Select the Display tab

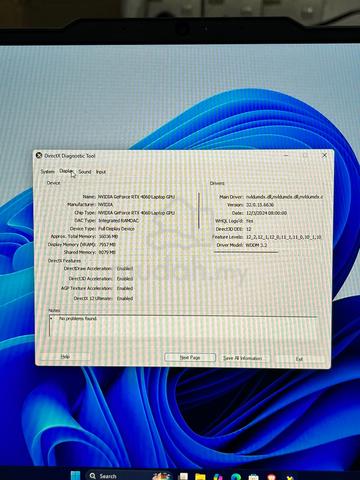click(66, 171)
